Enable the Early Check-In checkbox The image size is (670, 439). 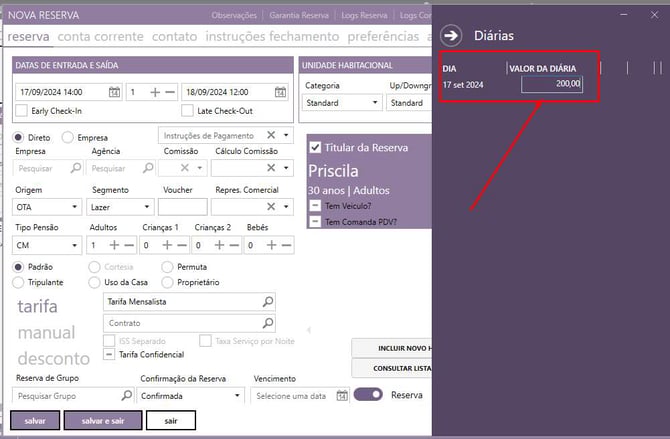pyautogui.click(x=22, y=111)
